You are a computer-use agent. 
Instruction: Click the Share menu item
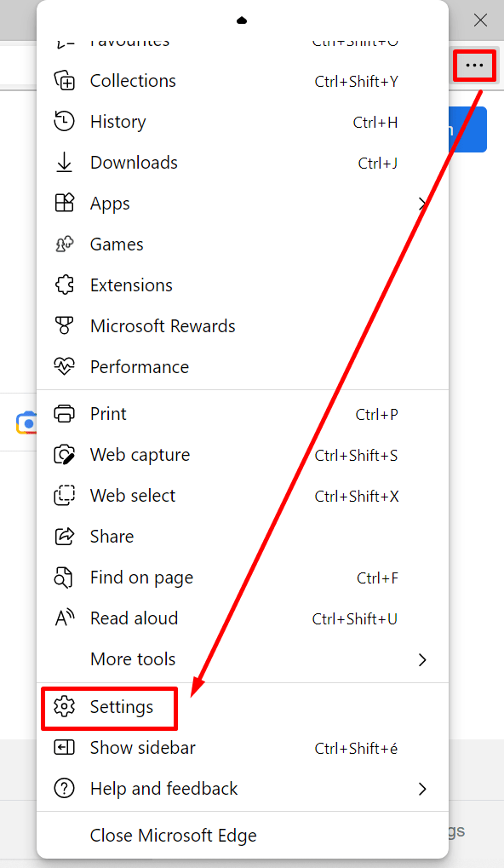point(243,537)
